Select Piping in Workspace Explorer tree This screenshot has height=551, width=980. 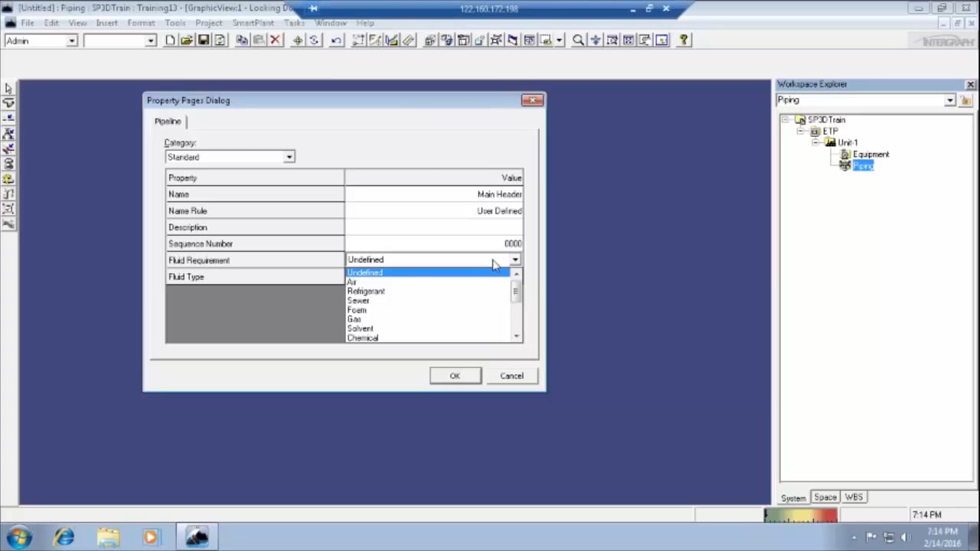863,166
